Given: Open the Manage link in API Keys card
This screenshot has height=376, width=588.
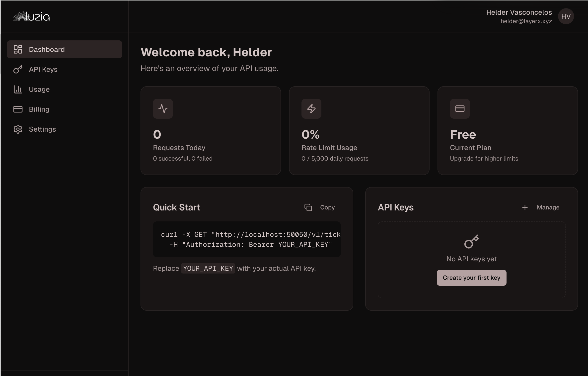Looking at the screenshot, I should pyautogui.click(x=548, y=207).
